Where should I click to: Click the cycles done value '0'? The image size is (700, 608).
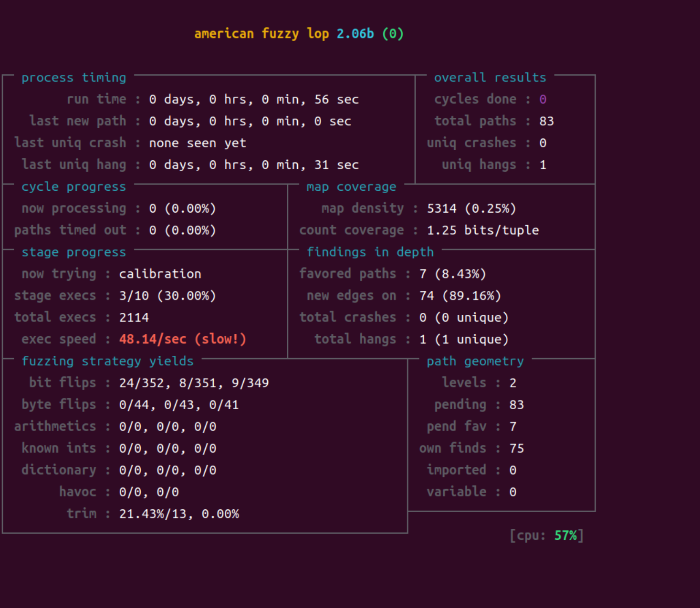pos(543,100)
